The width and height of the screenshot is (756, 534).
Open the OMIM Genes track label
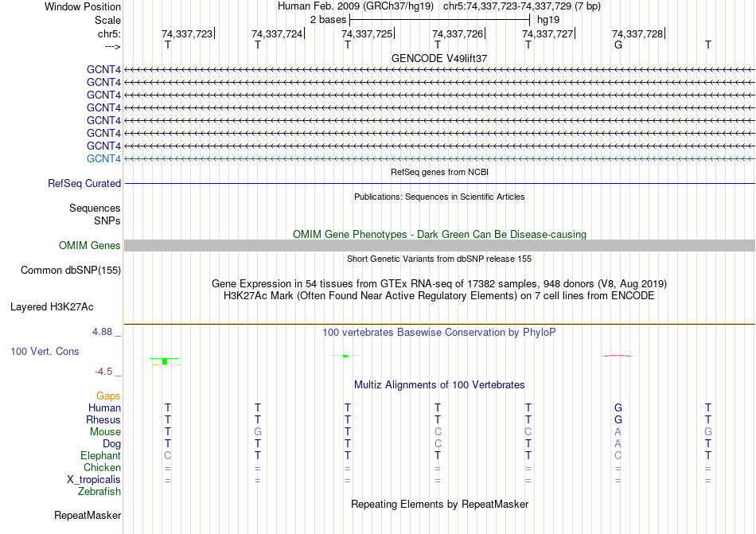tap(90, 246)
